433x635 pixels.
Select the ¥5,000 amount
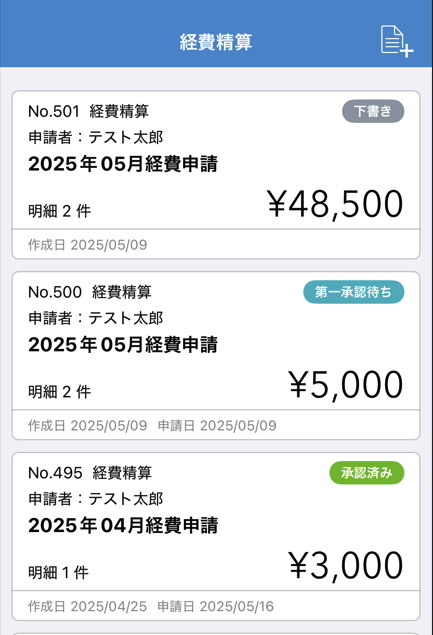tap(346, 385)
